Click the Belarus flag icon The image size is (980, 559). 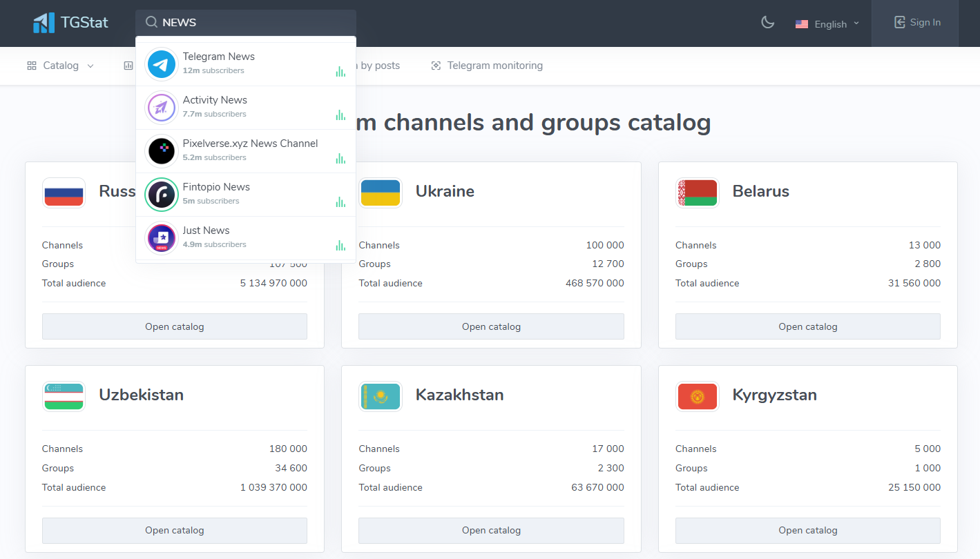click(x=698, y=193)
